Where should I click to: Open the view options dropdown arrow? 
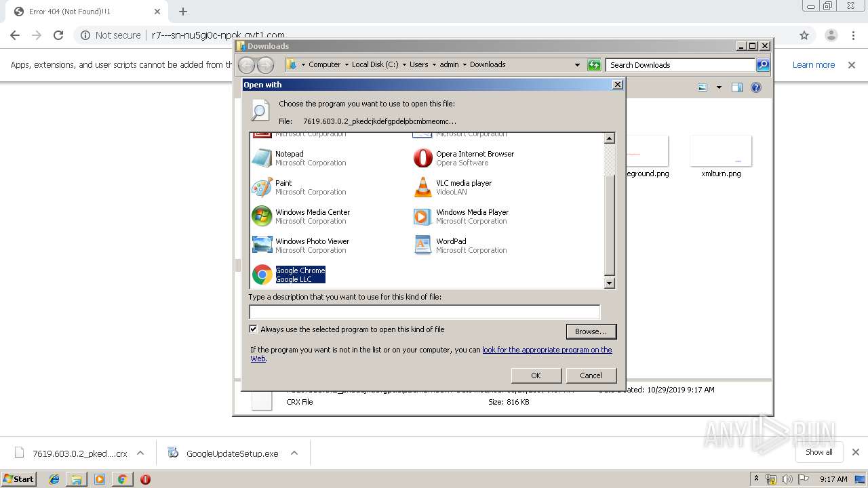coord(719,87)
